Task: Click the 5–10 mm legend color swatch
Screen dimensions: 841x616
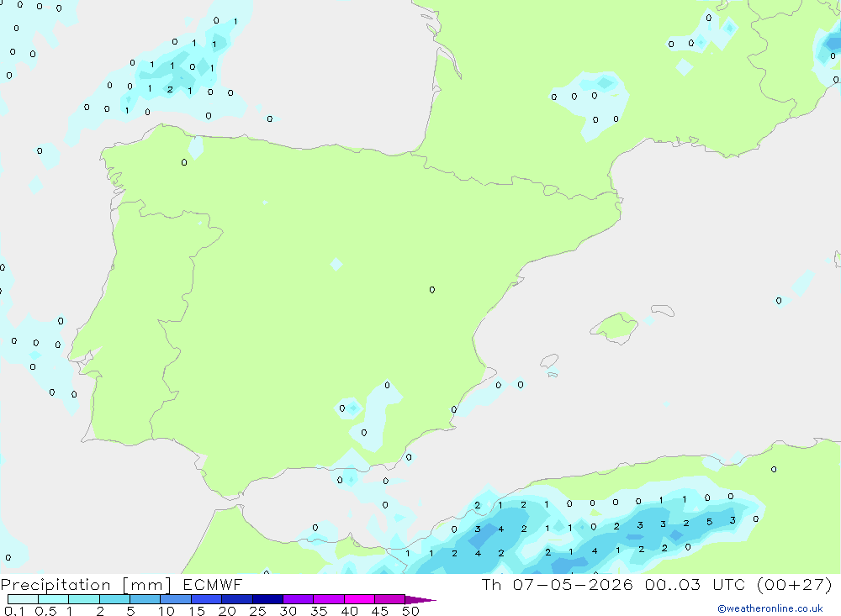Action: pos(145,599)
